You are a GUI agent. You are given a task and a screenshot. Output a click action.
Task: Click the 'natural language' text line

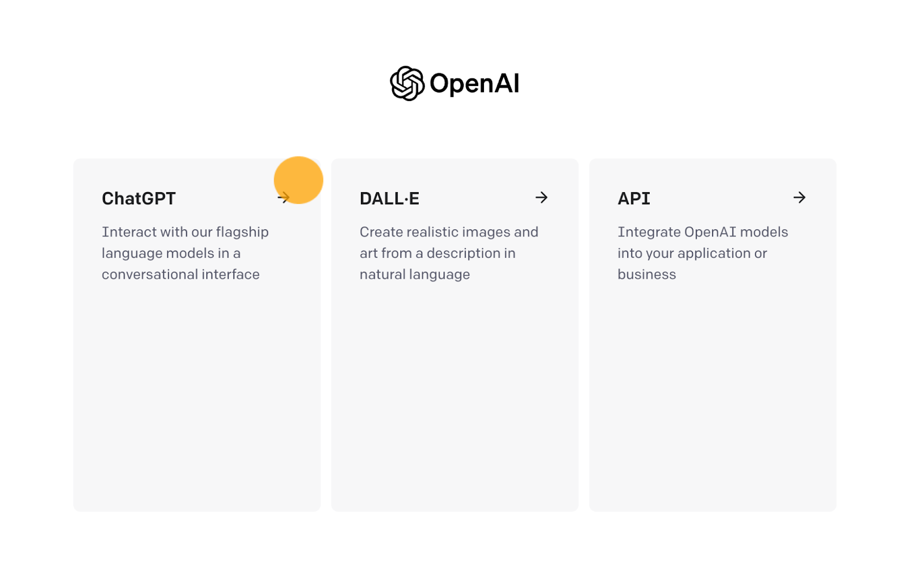[415, 275]
